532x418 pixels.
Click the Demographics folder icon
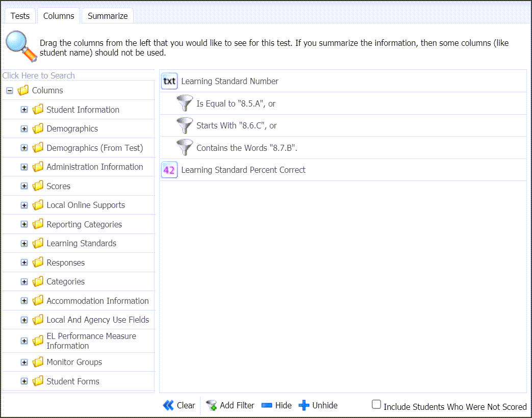point(38,128)
